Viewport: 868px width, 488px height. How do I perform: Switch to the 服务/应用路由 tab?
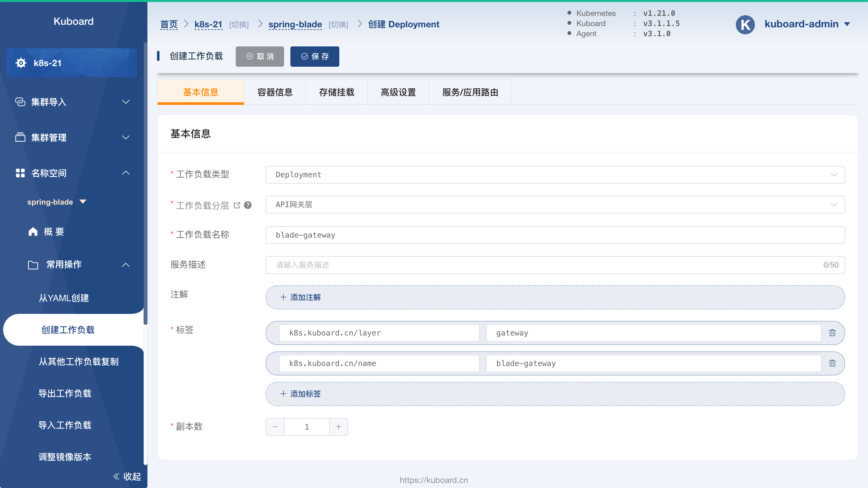click(470, 92)
